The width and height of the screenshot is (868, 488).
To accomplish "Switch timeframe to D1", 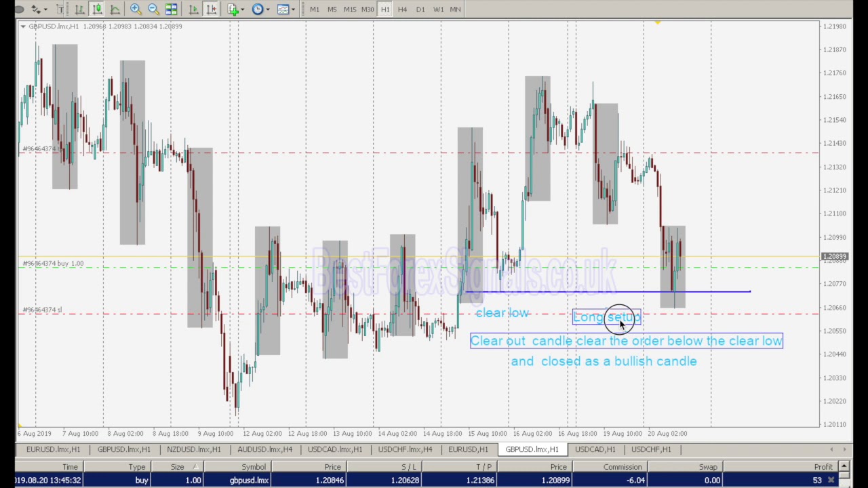I will (x=420, y=9).
